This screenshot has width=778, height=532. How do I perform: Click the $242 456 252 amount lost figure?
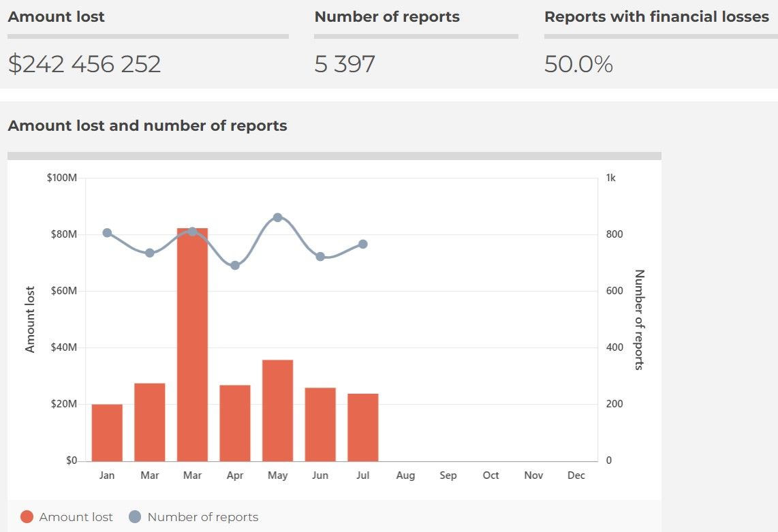pos(84,64)
